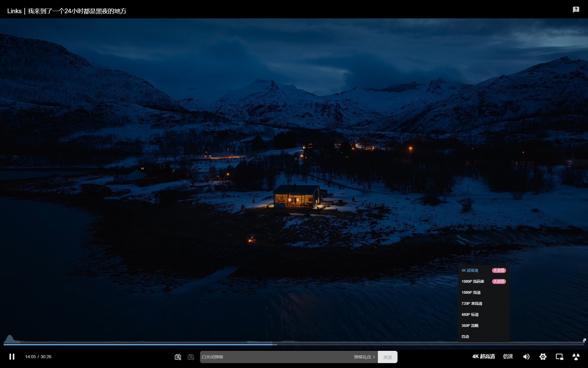Choose 480P 标清 quality
Image resolution: width=588 pixels, height=368 pixels.
[470, 315]
